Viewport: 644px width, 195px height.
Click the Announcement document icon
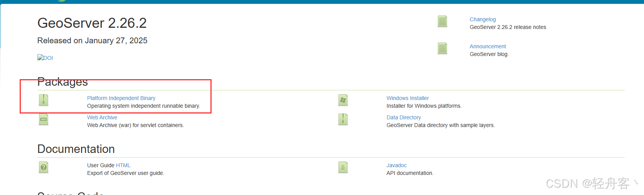click(442, 48)
